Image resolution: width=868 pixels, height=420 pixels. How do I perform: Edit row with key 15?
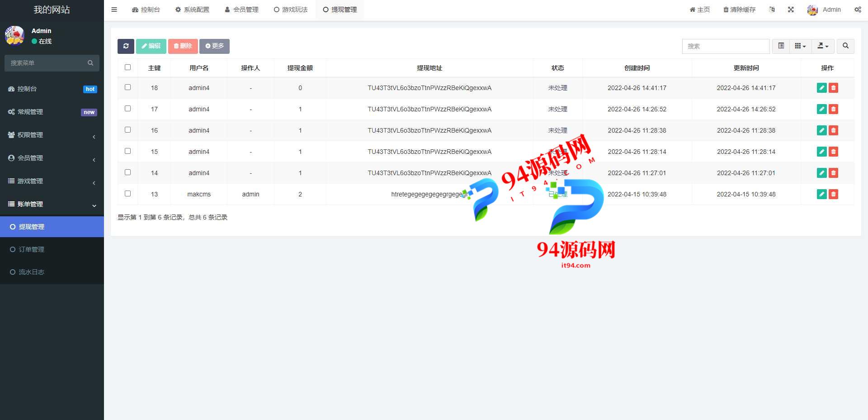point(822,152)
